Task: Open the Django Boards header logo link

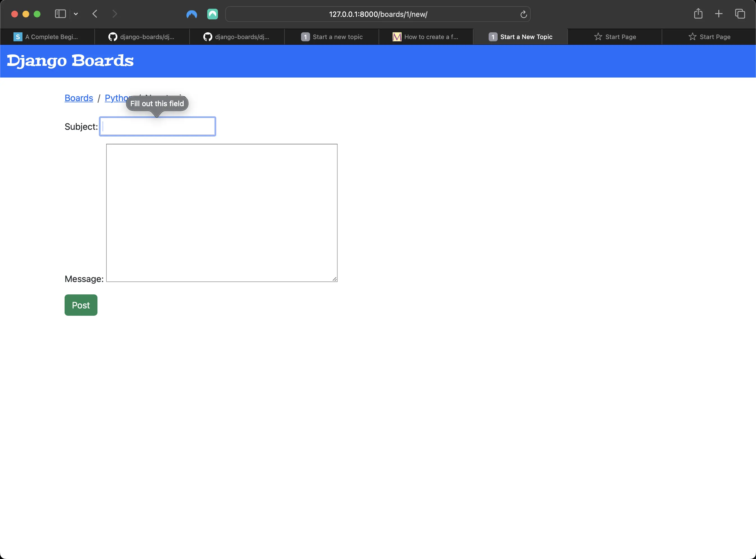Action: [x=70, y=61]
